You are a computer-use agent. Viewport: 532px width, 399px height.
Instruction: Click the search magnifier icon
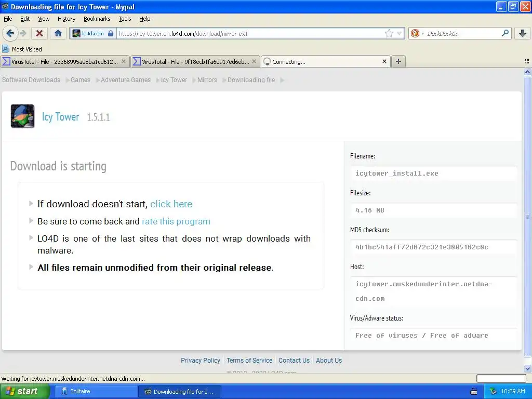pyautogui.click(x=505, y=33)
